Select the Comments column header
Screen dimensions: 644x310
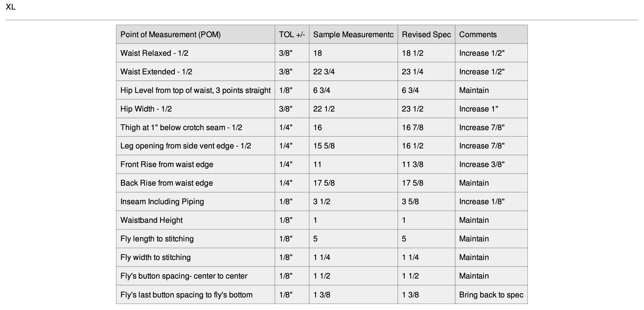point(491,34)
